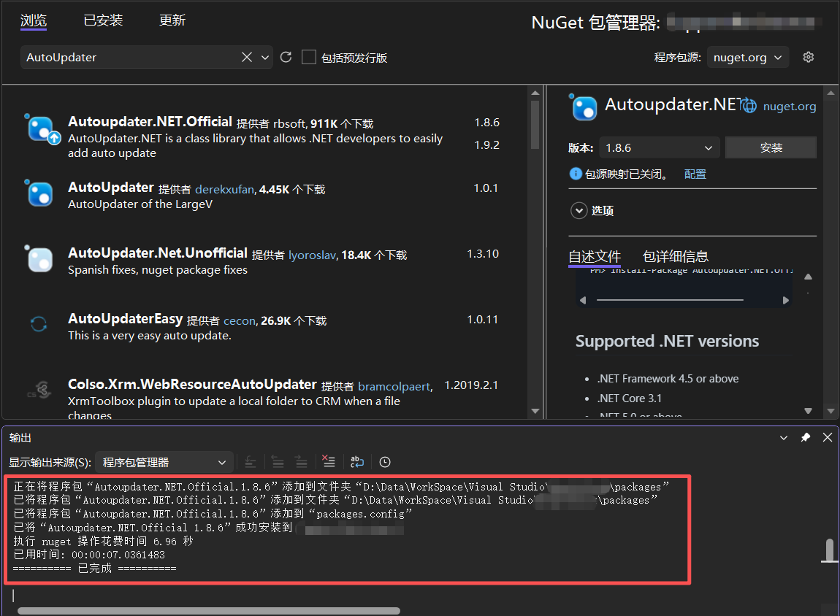Viewport: 840px width, 616px height.
Task: Click the Install button
Action: 771,147
